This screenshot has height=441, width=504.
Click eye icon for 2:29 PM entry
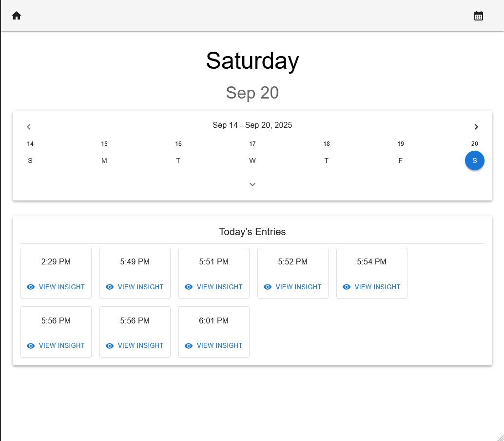pyautogui.click(x=31, y=287)
